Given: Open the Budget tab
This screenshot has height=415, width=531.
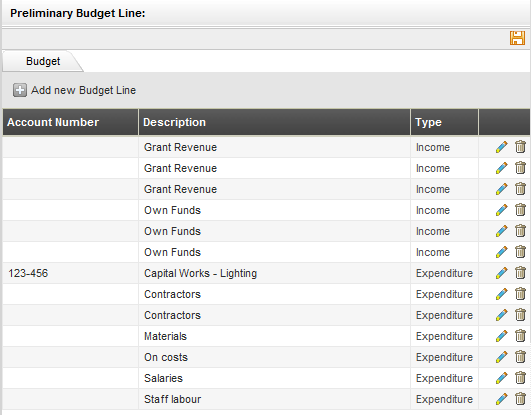Looking at the screenshot, I should [43, 61].
